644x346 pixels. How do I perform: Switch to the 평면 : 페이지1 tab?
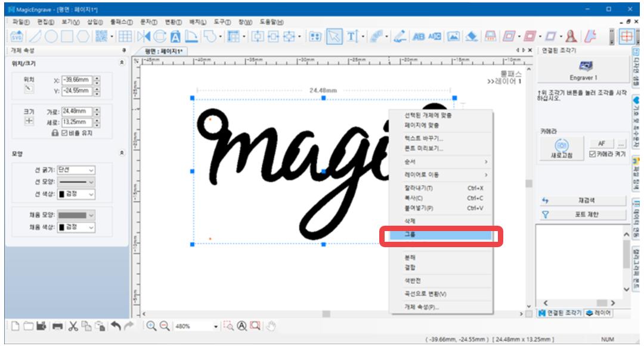163,51
